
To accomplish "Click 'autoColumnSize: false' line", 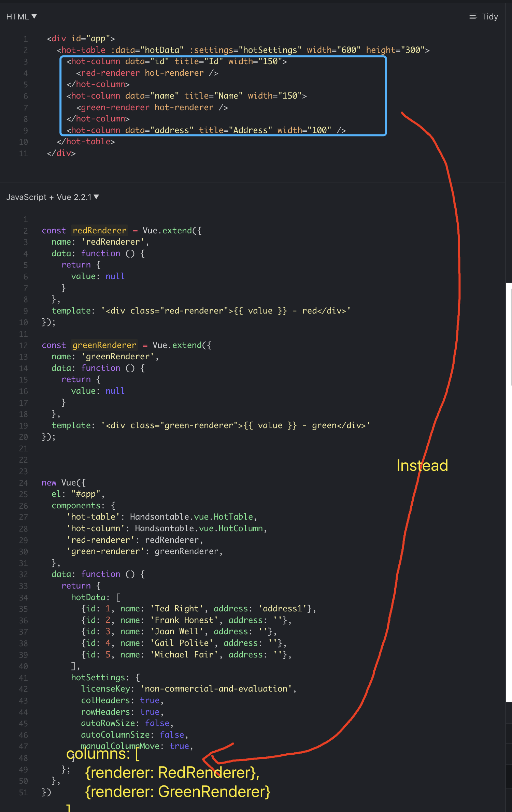I will pyautogui.click(x=135, y=735).
